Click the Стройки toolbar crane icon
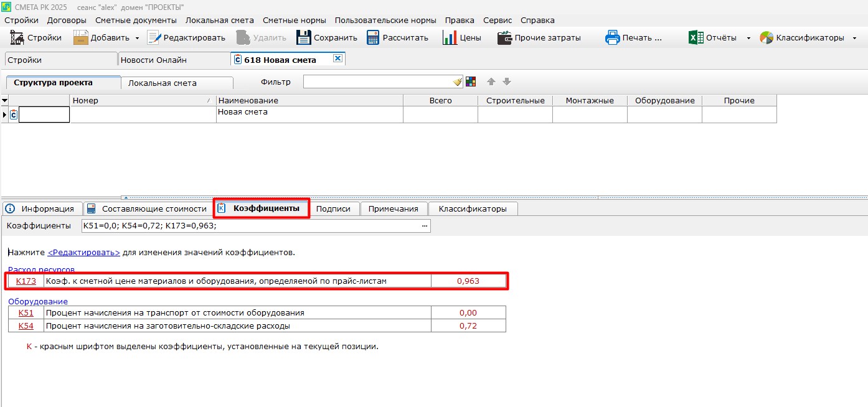The height and width of the screenshot is (407, 868). click(x=16, y=37)
